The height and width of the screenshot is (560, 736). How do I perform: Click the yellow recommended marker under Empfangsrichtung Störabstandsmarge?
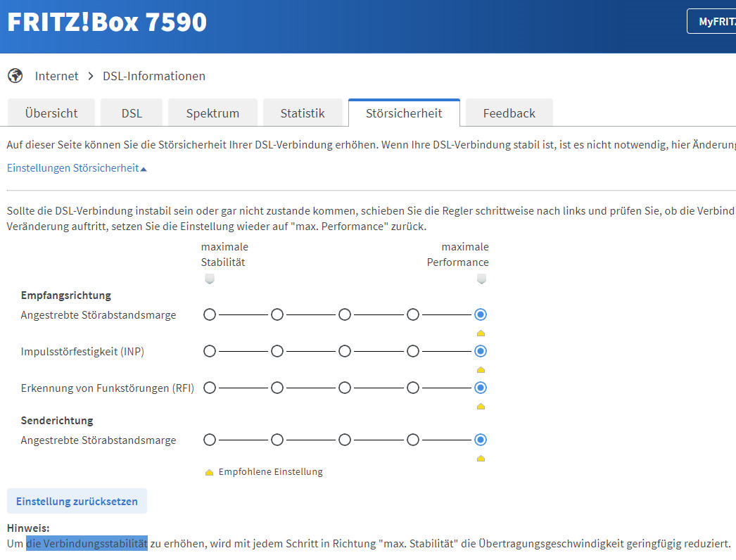[x=481, y=333]
